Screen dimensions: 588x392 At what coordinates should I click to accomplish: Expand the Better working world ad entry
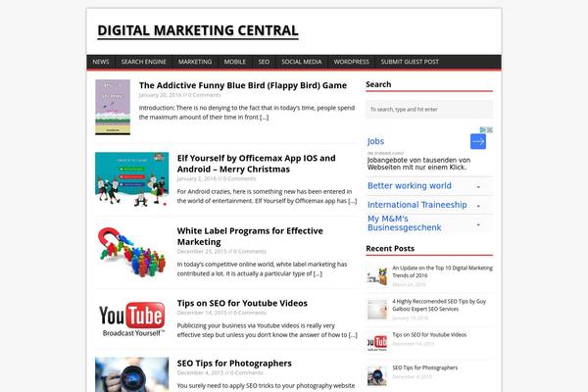pyautogui.click(x=478, y=186)
